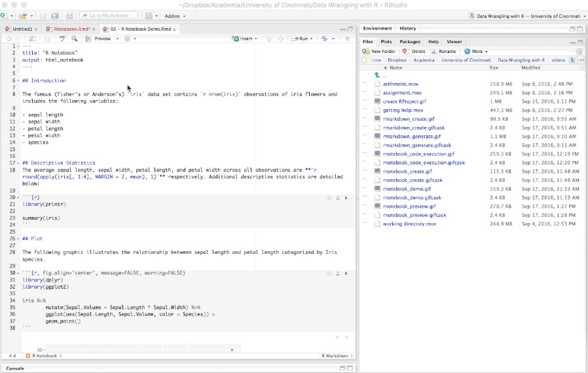Open the New File toolbar icon

pyautogui.click(x=4, y=16)
